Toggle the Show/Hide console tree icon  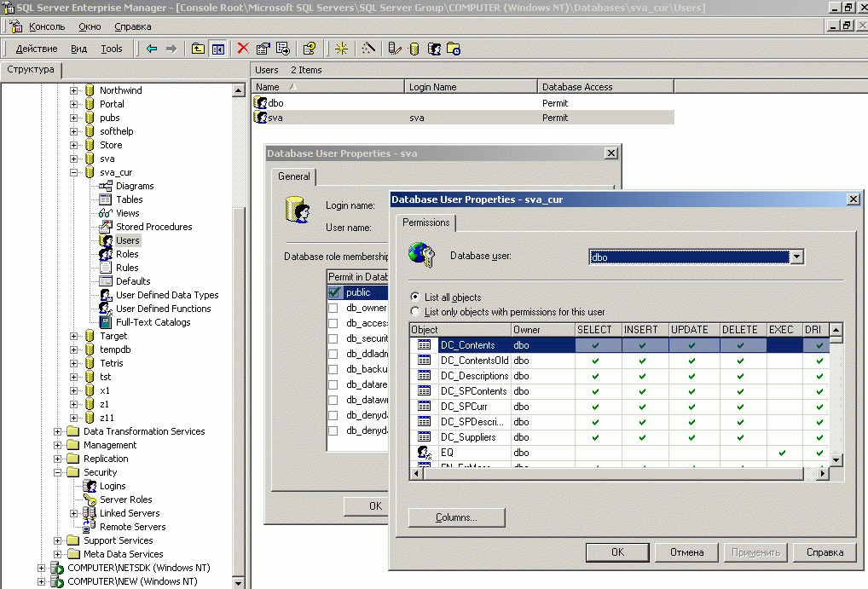tap(218, 49)
